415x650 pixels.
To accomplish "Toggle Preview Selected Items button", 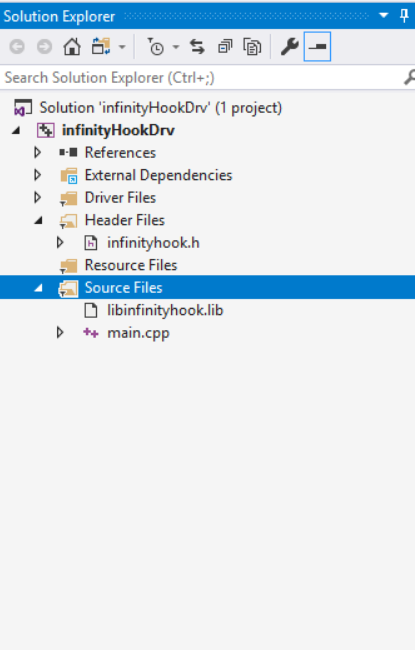I will (317, 46).
